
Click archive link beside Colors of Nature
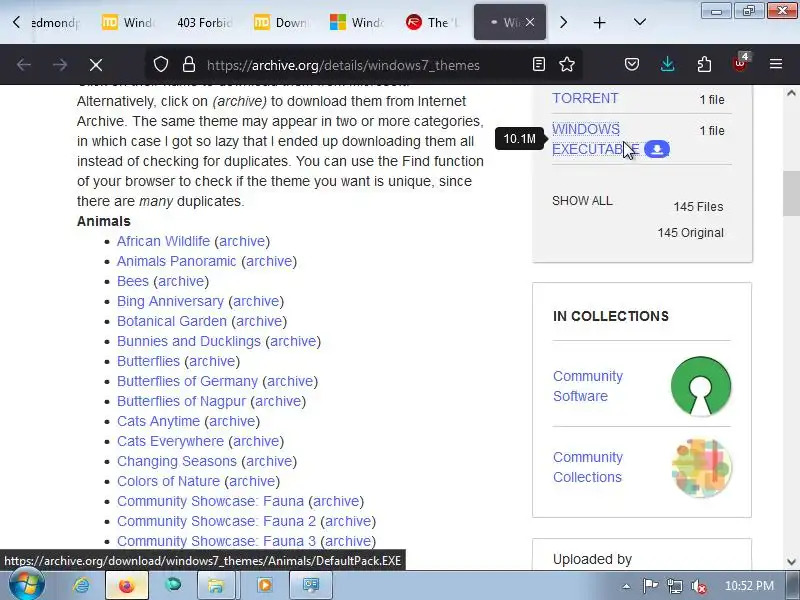252,481
